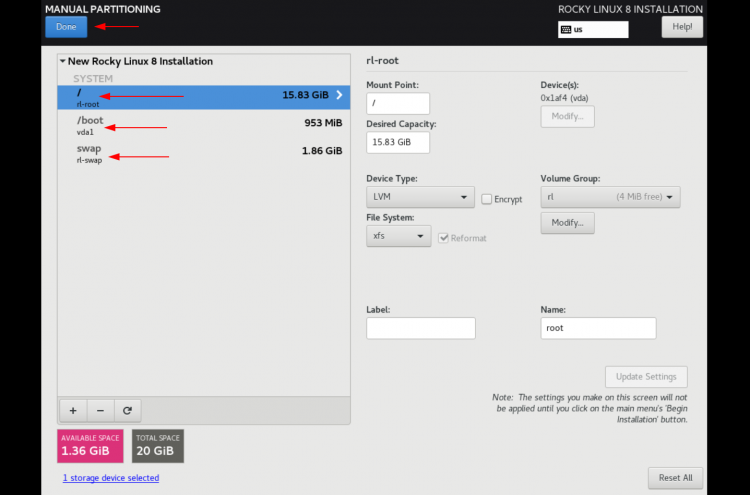Add a new mount point with plus icon

click(73, 410)
